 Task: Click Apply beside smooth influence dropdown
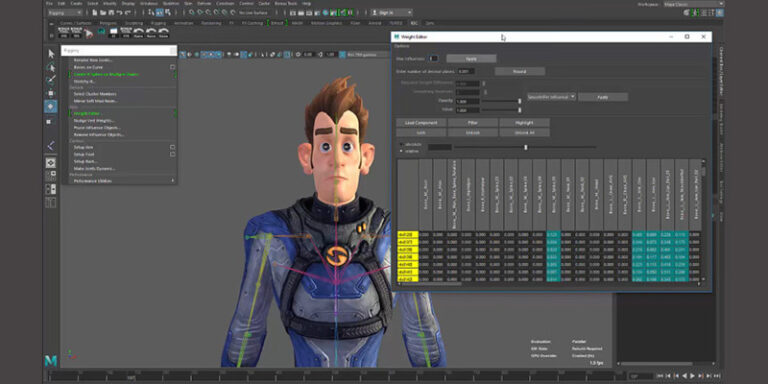pyautogui.click(x=603, y=97)
